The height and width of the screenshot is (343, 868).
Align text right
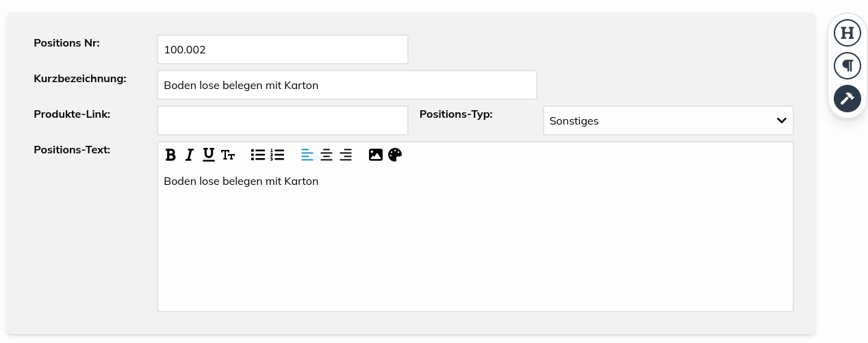pyautogui.click(x=346, y=155)
